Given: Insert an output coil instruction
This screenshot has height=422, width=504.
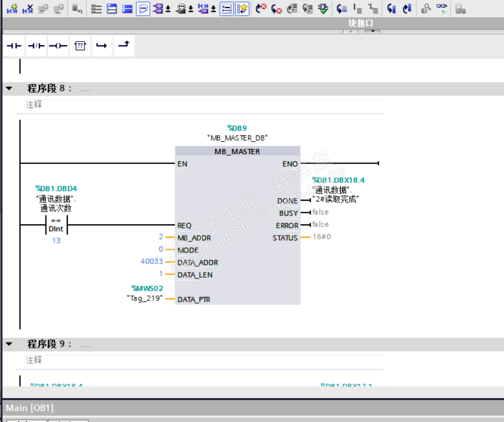Looking at the screenshot, I should click(58, 46).
